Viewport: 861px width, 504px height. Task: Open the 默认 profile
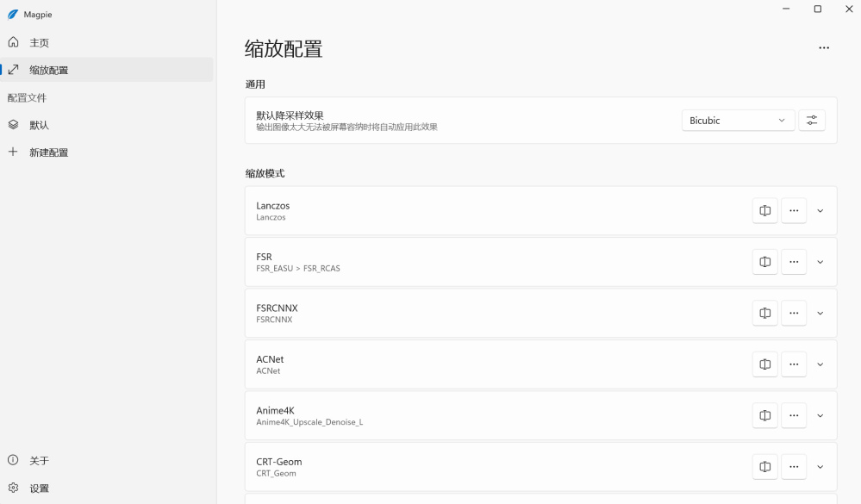click(x=107, y=125)
